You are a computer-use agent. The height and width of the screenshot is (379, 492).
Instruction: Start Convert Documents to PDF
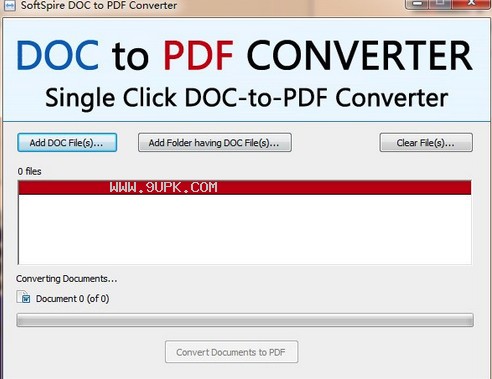[231, 352]
